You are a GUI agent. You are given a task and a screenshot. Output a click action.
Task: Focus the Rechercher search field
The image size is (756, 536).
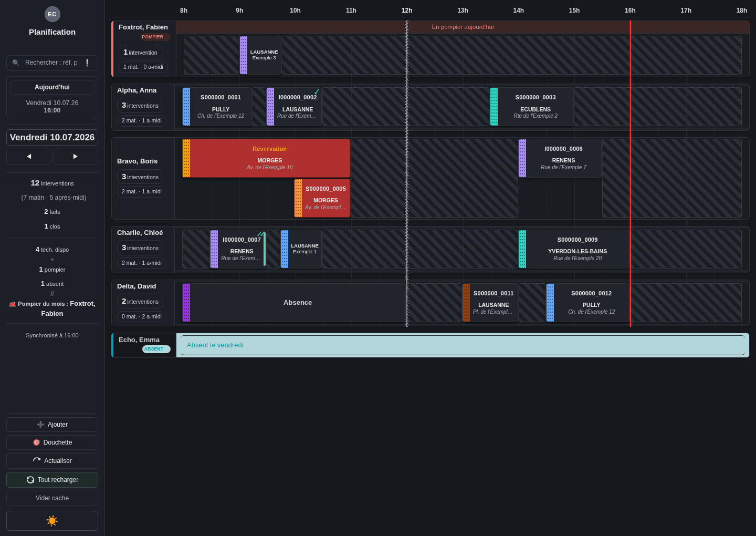(x=51, y=63)
